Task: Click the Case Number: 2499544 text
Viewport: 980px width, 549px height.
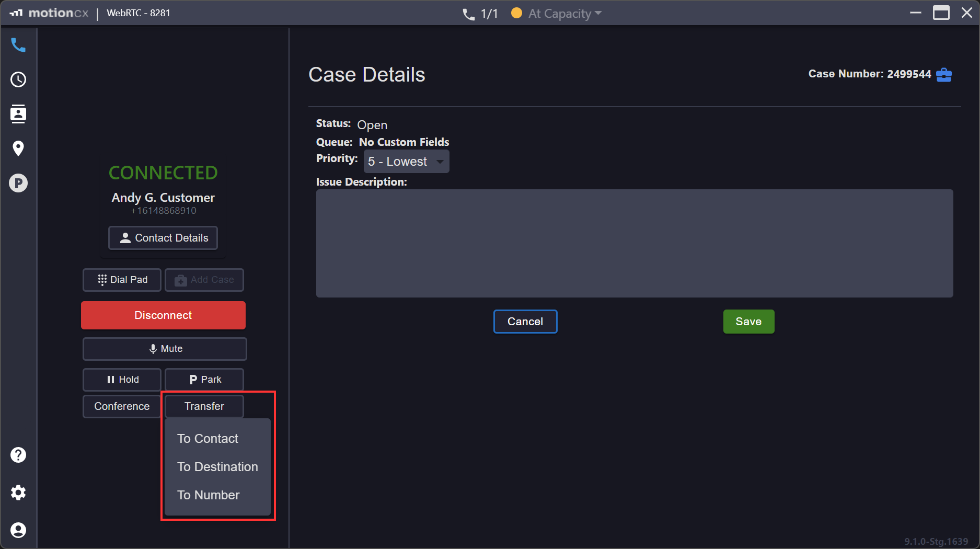Action: (870, 74)
